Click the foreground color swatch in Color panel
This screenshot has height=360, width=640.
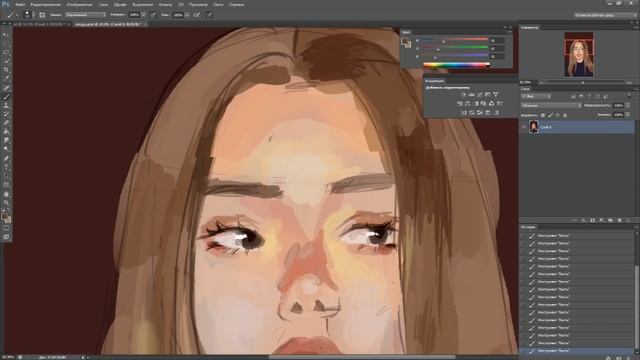pyautogui.click(x=404, y=41)
